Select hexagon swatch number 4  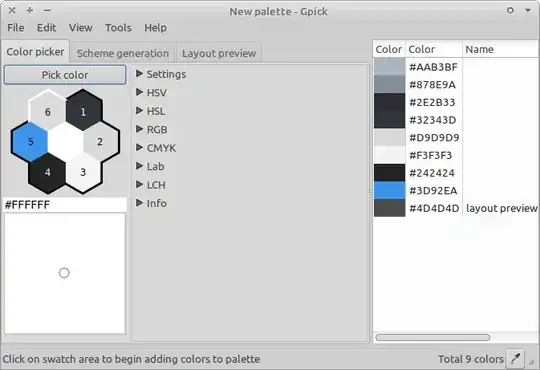coord(48,172)
